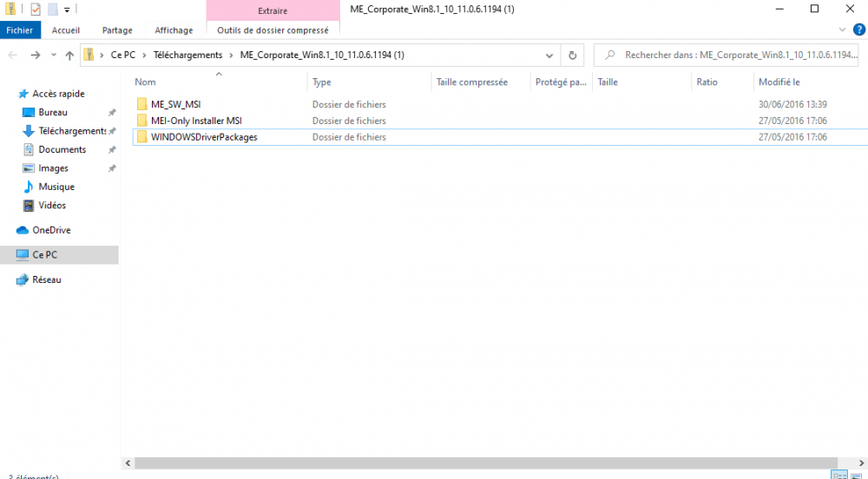Sort by the Nom column header
The height and width of the screenshot is (479, 868).
click(x=146, y=82)
